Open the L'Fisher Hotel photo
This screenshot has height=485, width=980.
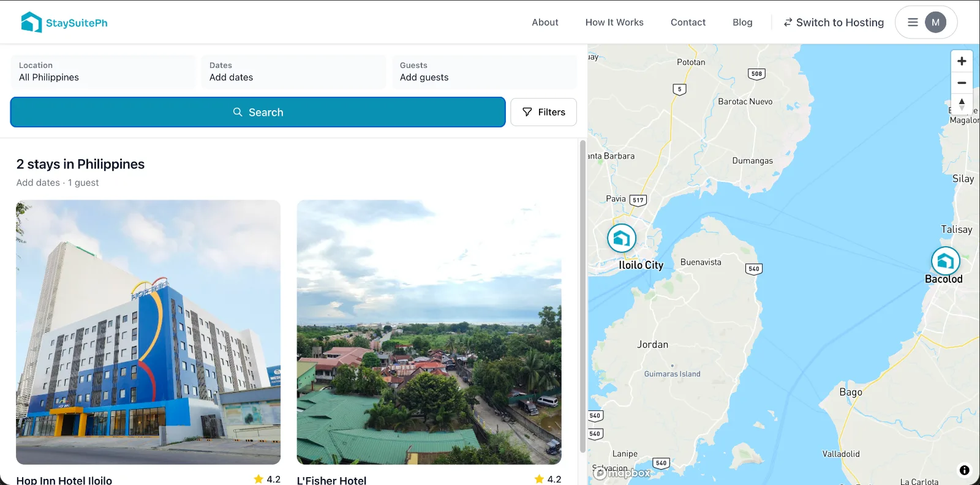[x=429, y=332]
